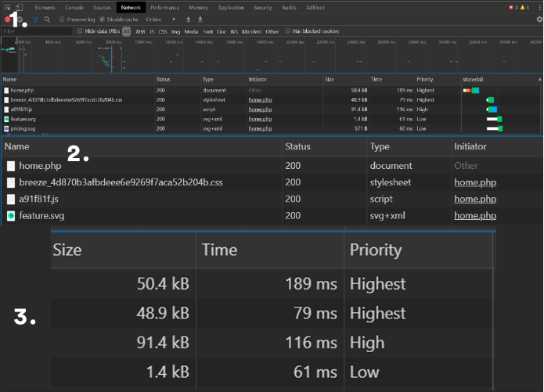Click the export HAR download arrow
The width and height of the screenshot is (544, 392).
[x=200, y=19]
